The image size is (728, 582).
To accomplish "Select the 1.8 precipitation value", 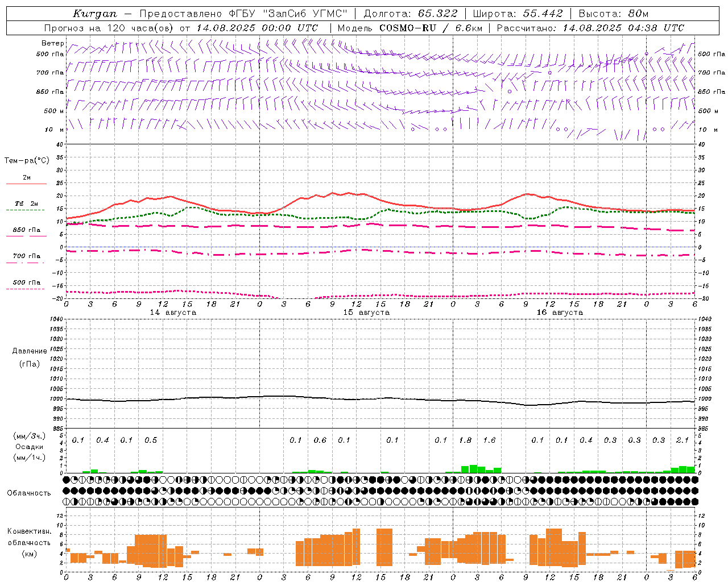I will pyautogui.click(x=465, y=440).
